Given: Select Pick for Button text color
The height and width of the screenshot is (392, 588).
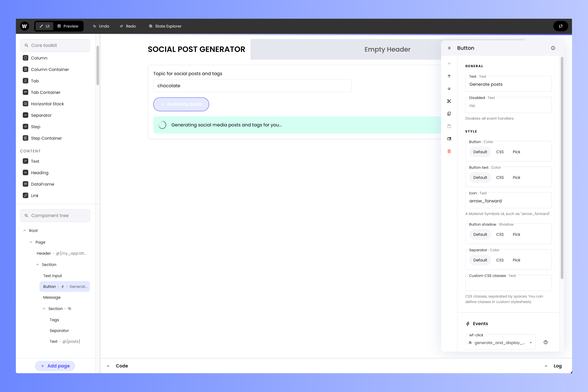Looking at the screenshot, I should tap(516, 178).
